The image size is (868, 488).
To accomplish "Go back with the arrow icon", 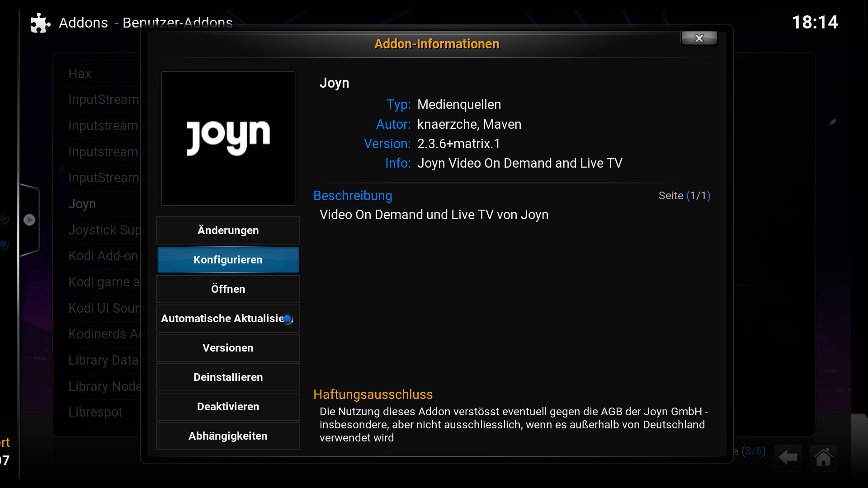I will point(788,457).
